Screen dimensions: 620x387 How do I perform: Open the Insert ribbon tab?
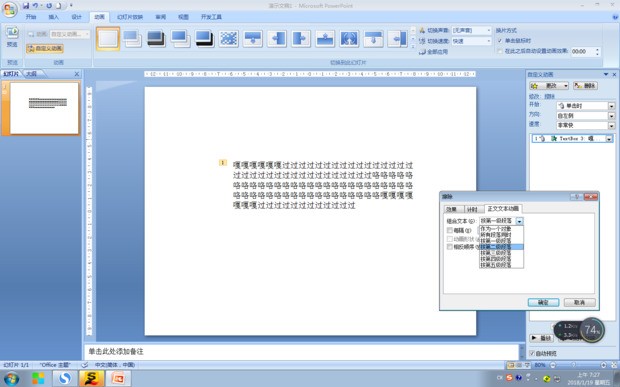(53, 17)
